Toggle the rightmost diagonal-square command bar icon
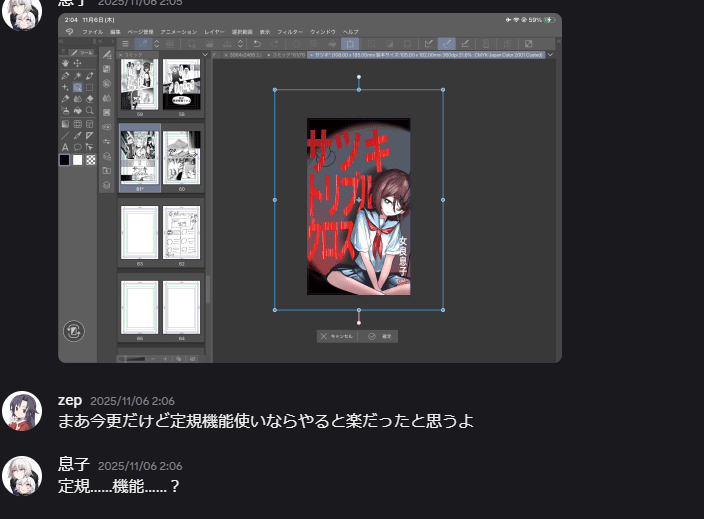The image size is (704, 519). (528, 44)
